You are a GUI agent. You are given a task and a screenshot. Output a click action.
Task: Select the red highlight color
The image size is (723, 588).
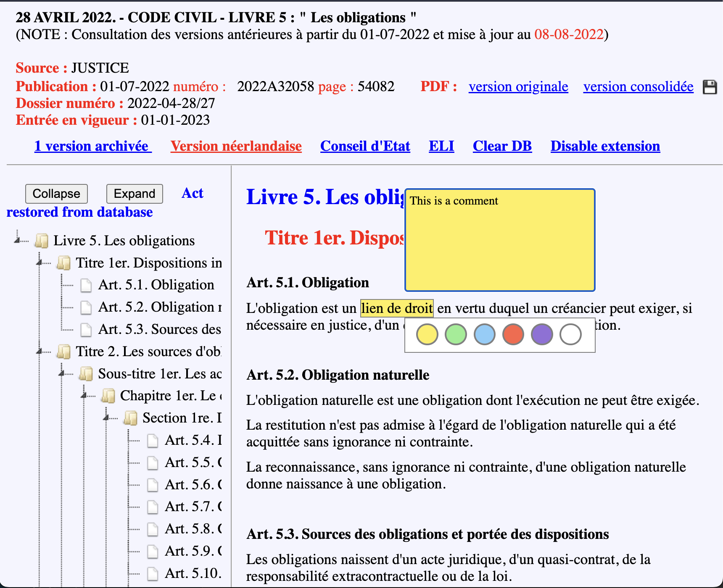click(x=513, y=335)
